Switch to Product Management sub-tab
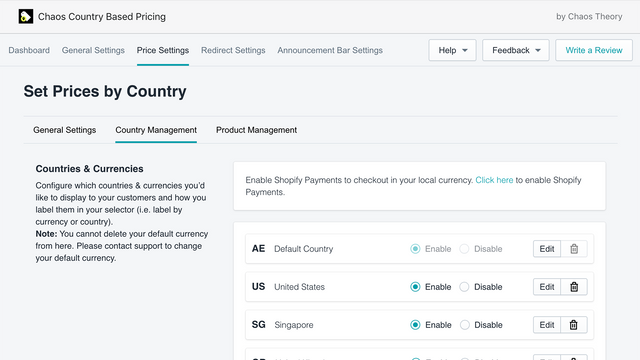This screenshot has height=360, width=640. 256,130
